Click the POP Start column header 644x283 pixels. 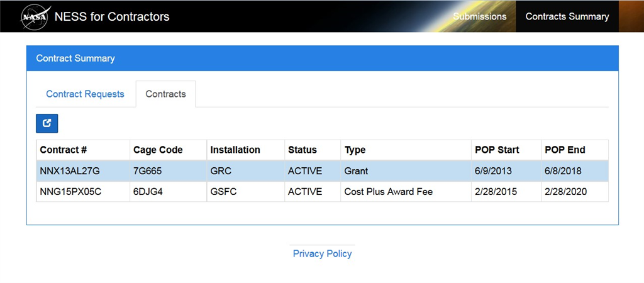click(497, 150)
